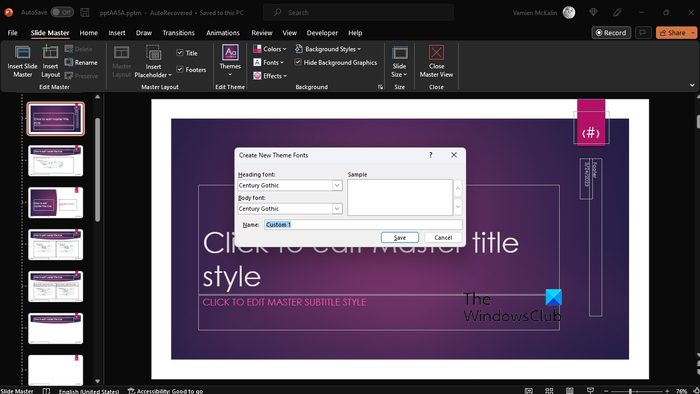
Task: Open Insert Placeholder gallery
Action: [153, 62]
